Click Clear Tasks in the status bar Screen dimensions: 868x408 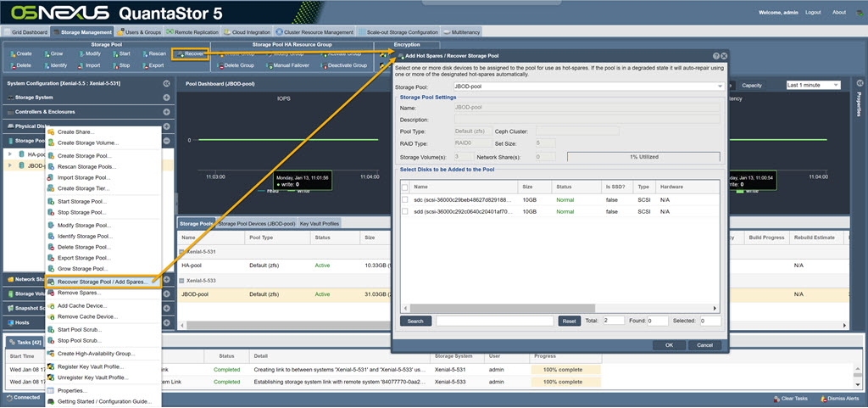[x=790, y=399]
